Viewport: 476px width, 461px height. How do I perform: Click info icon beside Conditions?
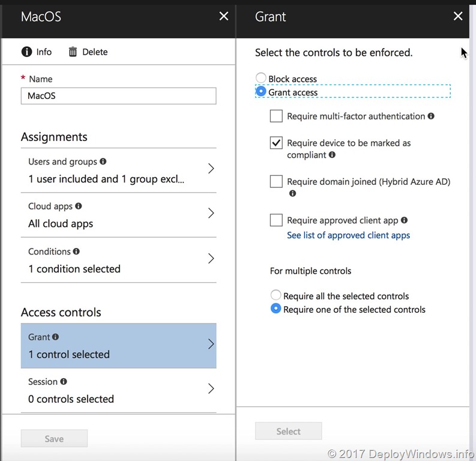76,252
